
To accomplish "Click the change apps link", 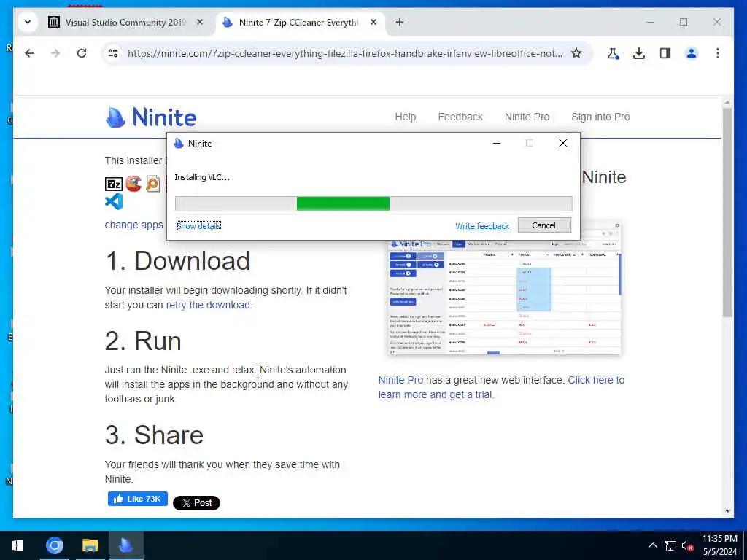I will coord(134,225).
